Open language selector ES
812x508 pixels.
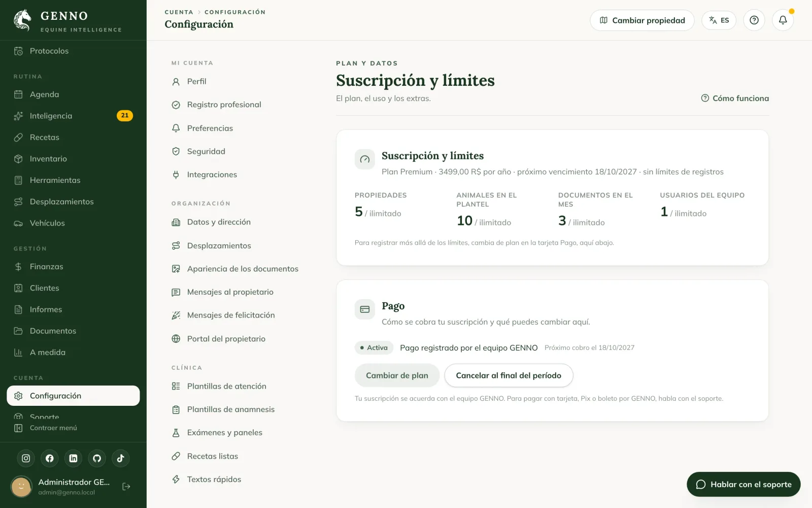click(x=719, y=20)
